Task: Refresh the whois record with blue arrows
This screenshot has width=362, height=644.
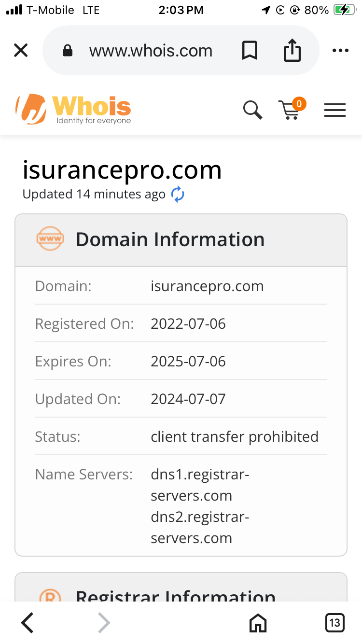Action: (x=178, y=195)
